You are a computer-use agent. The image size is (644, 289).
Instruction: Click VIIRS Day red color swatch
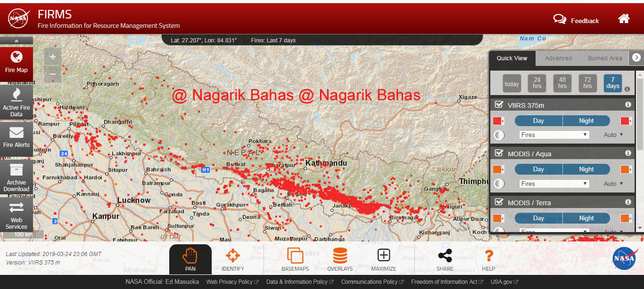coord(497,121)
